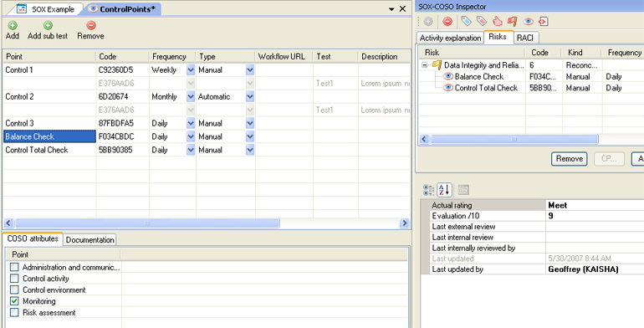
Task: Click code cell 5BB90385
Action: coord(123,150)
